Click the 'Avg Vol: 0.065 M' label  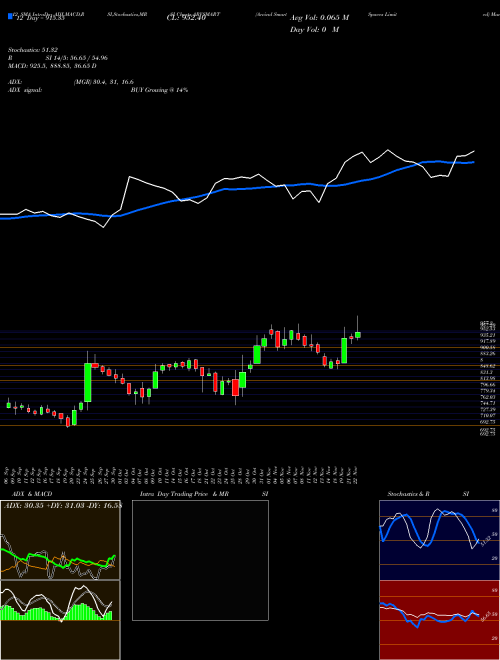pyautogui.click(x=319, y=18)
